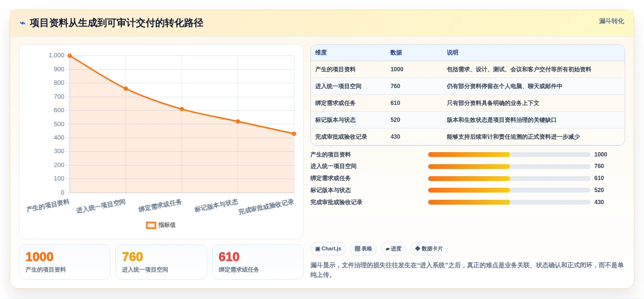This screenshot has height=299, width=644.
Task: Click the chart point for 绑定需求或任务
Action: pos(182,109)
